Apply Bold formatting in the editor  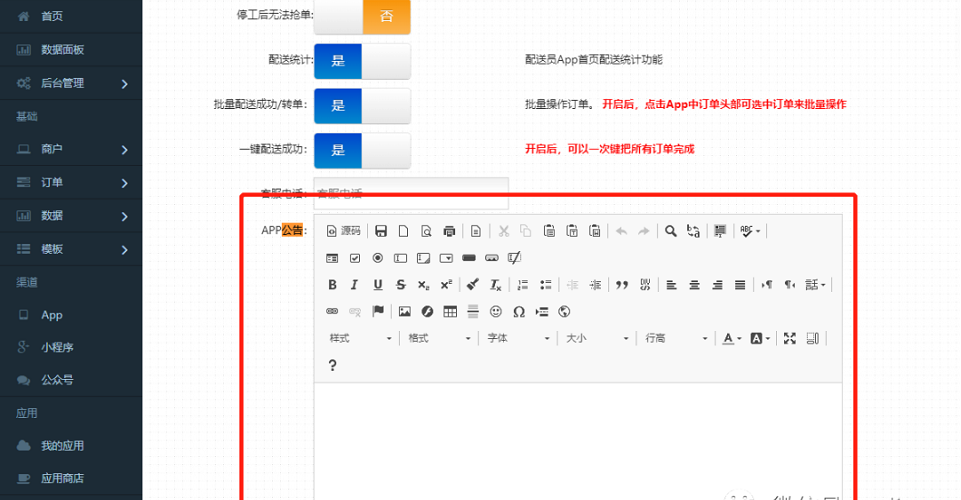[333, 285]
